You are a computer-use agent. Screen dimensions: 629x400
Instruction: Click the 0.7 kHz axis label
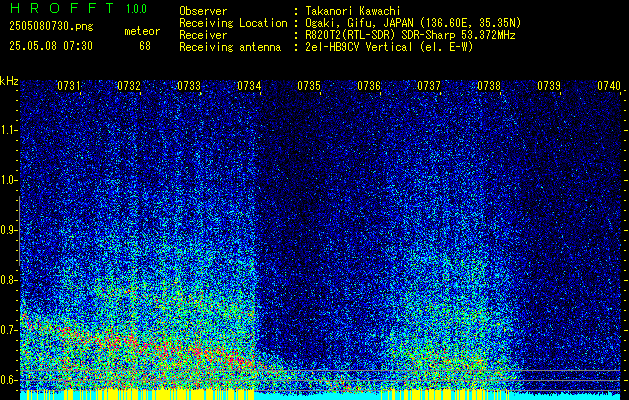8,330
